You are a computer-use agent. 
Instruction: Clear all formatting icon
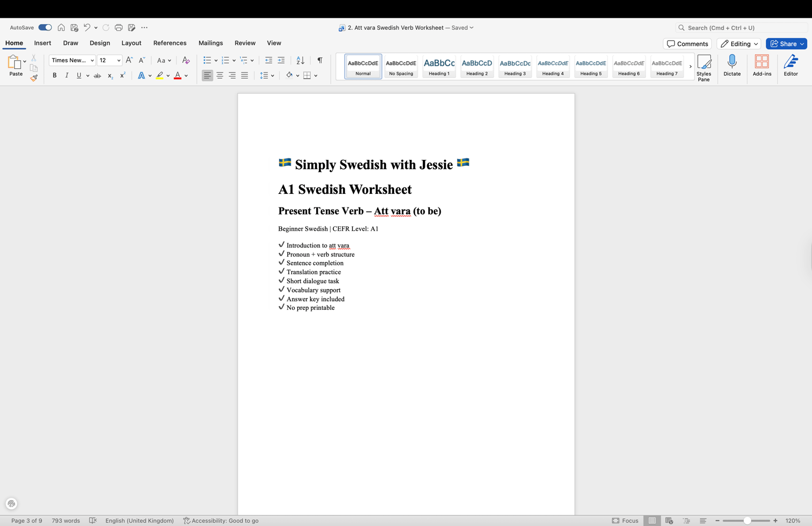pos(186,60)
